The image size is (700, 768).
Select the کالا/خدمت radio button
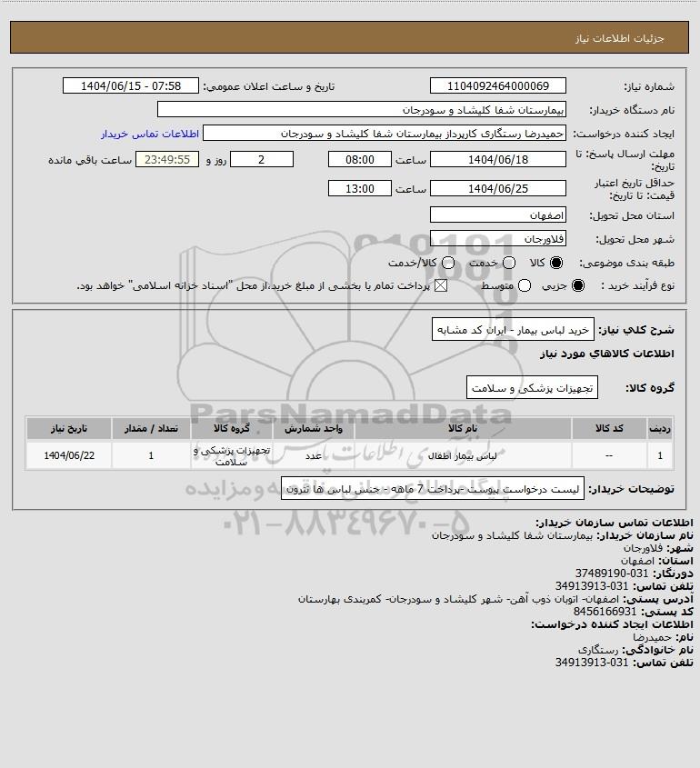point(447,263)
